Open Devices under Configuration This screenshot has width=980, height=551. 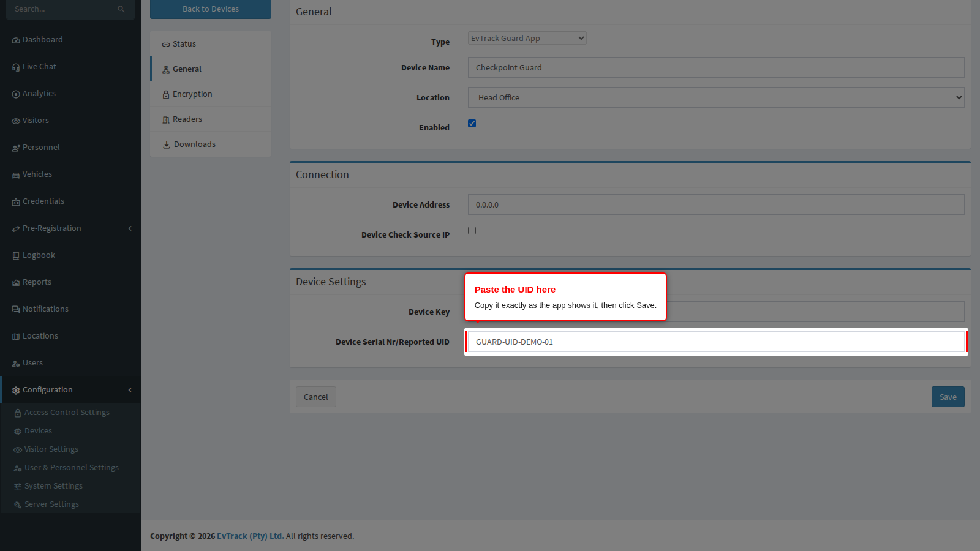point(38,431)
